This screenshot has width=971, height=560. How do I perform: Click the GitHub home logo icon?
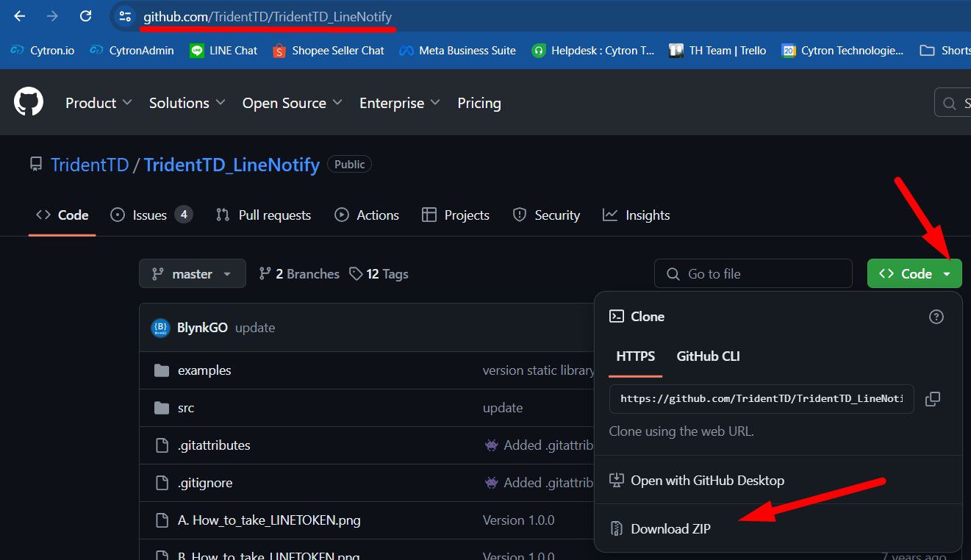(28, 101)
